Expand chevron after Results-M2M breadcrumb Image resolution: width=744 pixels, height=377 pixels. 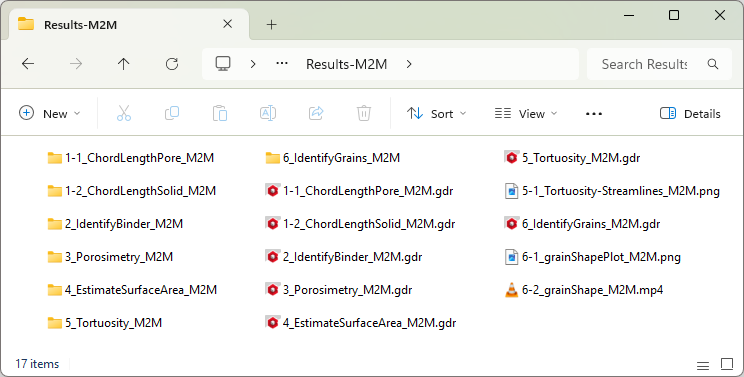coord(409,64)
